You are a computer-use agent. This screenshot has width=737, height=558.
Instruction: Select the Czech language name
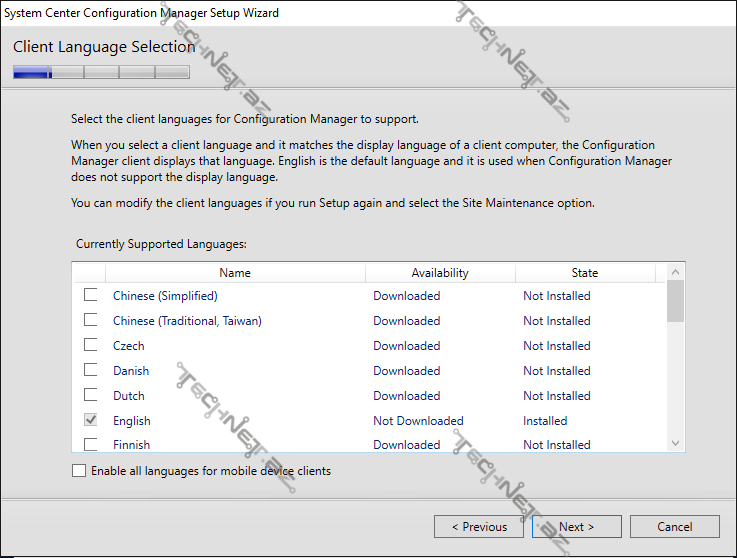129,346
